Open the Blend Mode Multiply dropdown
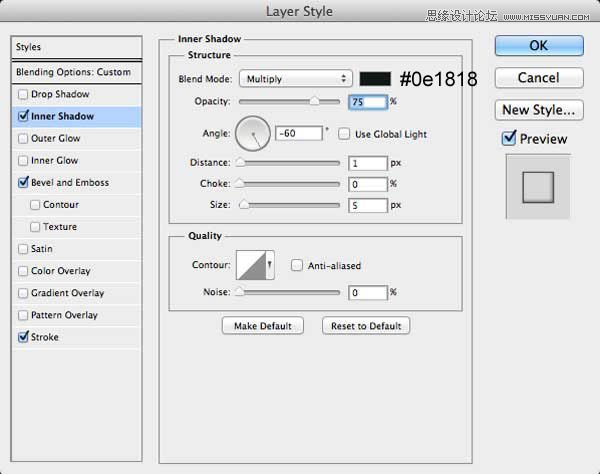Viewport: 600px width, 474px height. click(295, 79)
